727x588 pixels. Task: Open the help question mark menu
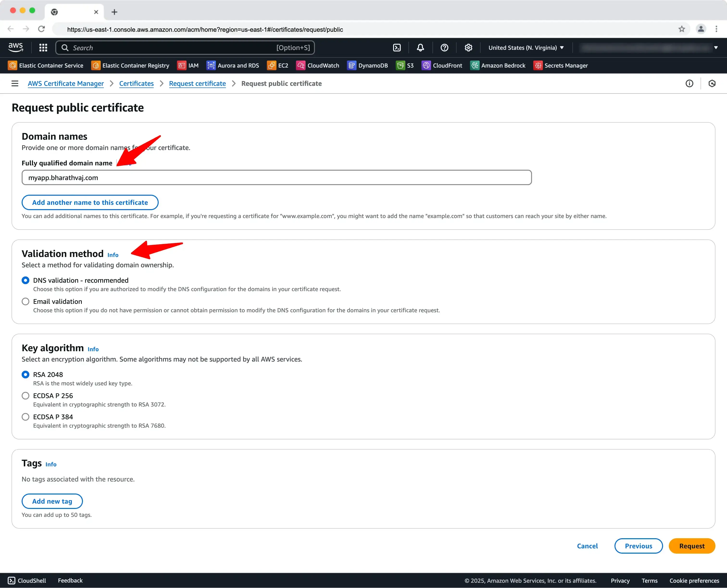tap(444, 48)
